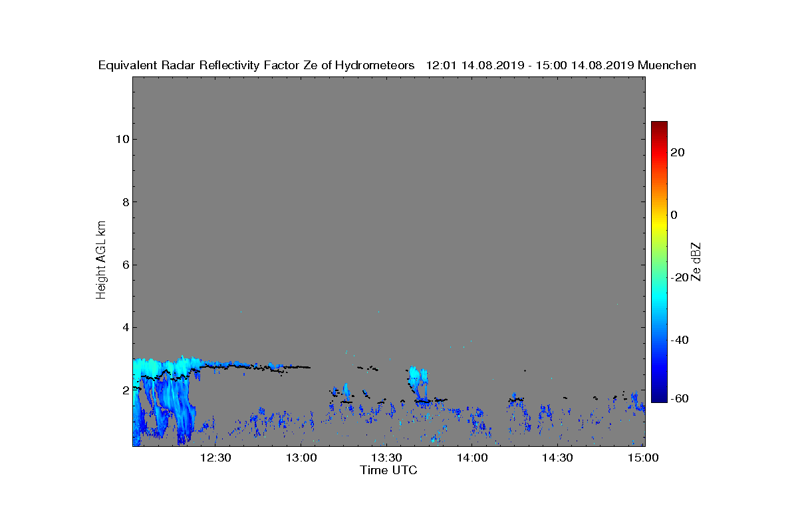
Task: Click the 13:00 time axis label
Action: click(301, 458)
